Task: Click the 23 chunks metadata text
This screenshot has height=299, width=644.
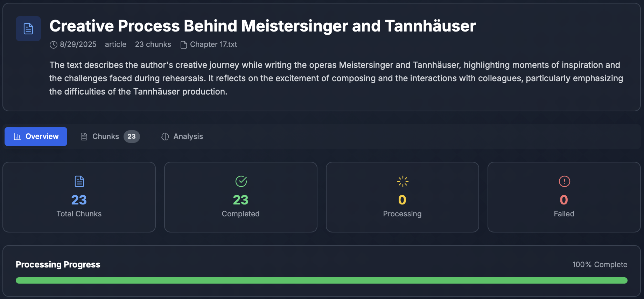Action: [x=153, y=44]
